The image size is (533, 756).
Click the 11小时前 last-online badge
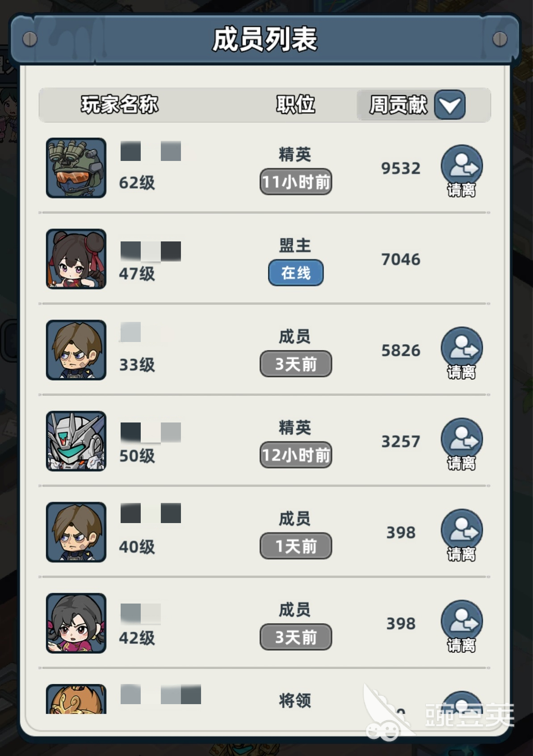[296, 182]
